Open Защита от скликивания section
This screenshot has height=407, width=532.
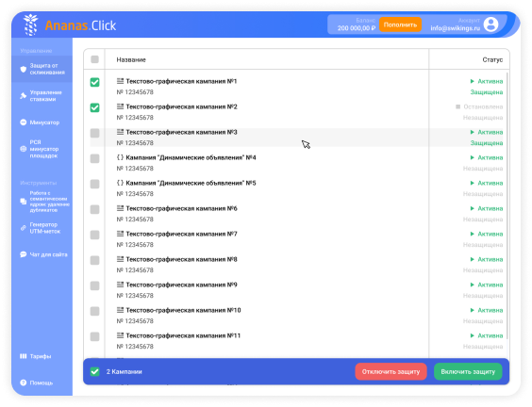pos(42,69)
